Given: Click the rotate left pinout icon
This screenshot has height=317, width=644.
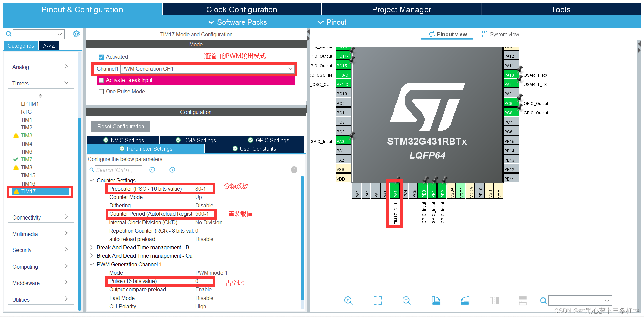Looking at the screenshot, I should [436, 300].
